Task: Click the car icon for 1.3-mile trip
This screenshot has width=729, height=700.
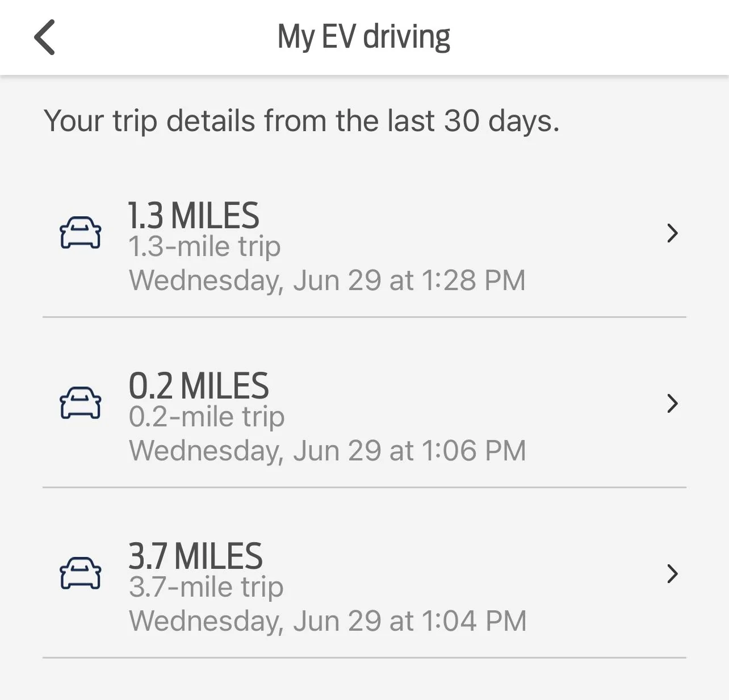Action: pyautogui.click(x=81, y=233)
